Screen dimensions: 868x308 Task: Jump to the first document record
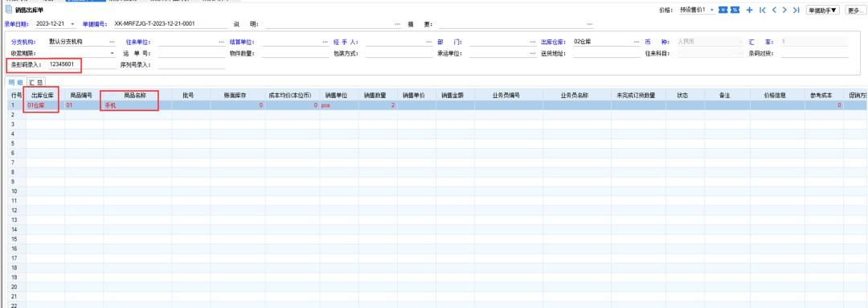(763, 10)
